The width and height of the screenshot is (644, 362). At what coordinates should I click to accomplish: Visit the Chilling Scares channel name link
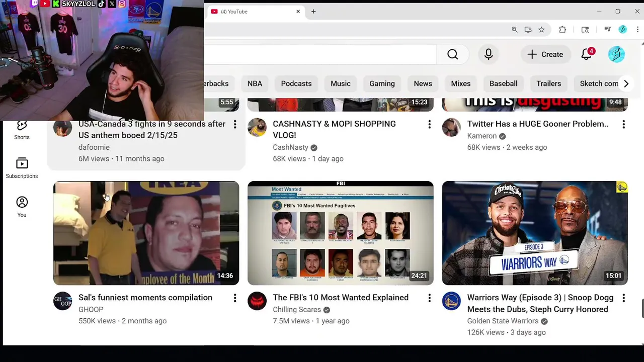pyautogui.click(x=297, y=310)
